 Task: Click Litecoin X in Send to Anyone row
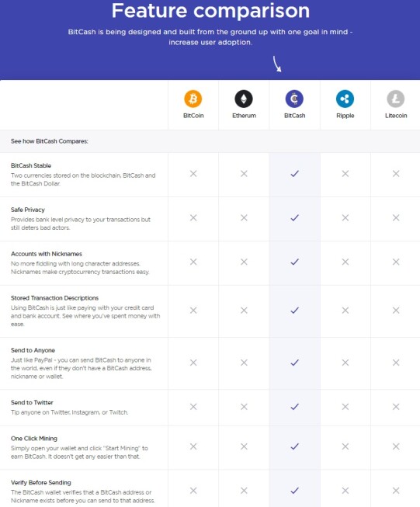click(396, 363)
